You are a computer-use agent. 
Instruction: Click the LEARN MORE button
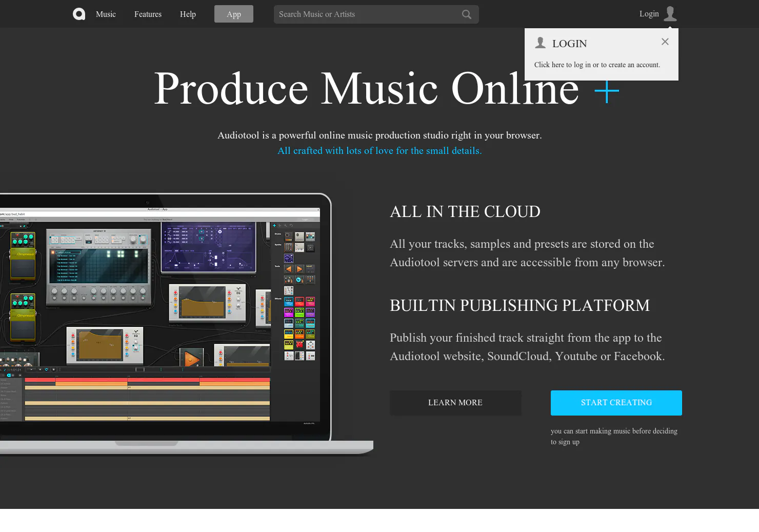pos(455,403)
